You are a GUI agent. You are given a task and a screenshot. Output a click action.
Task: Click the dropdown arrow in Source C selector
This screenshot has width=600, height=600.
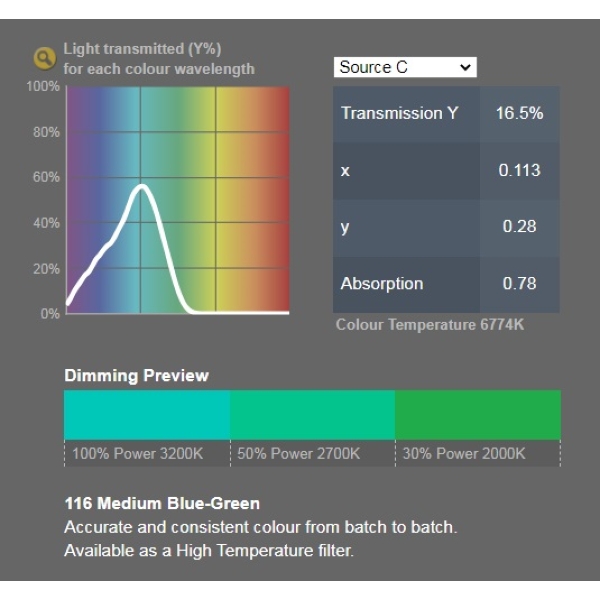click(465, 68)
